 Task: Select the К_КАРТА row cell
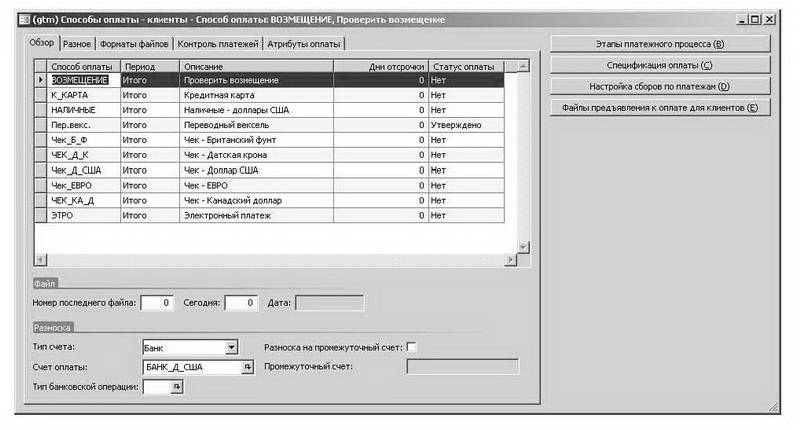click(x=84, y=95)
